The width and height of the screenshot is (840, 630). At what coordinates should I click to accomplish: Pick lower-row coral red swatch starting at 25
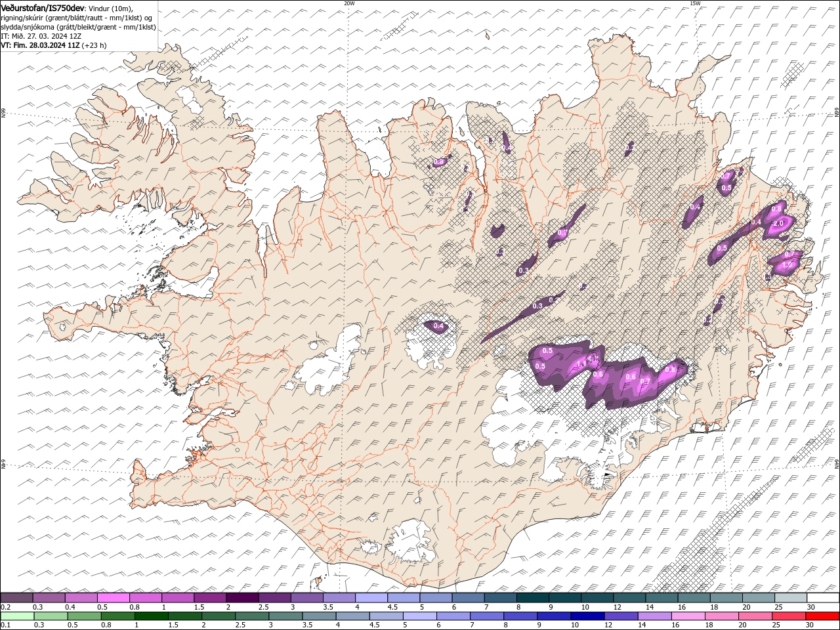pyautogui.click(x=788, y=616)
